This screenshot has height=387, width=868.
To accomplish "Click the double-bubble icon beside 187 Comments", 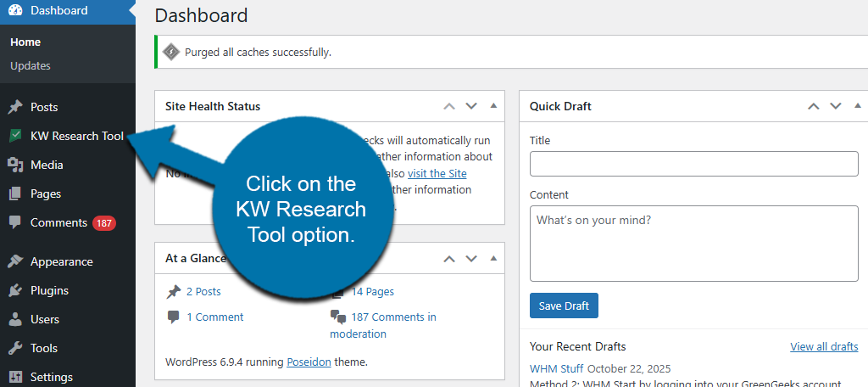I will [338, 317].
